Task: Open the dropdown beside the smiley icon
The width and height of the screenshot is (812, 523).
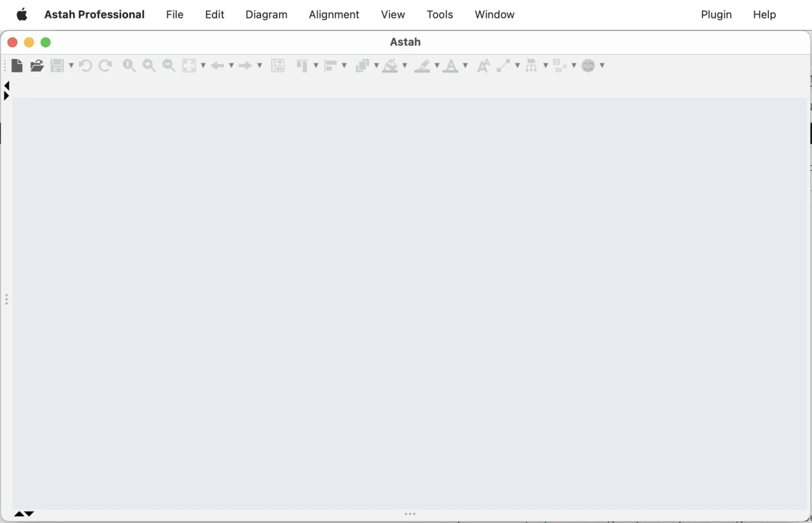Action: coord(602,65)
